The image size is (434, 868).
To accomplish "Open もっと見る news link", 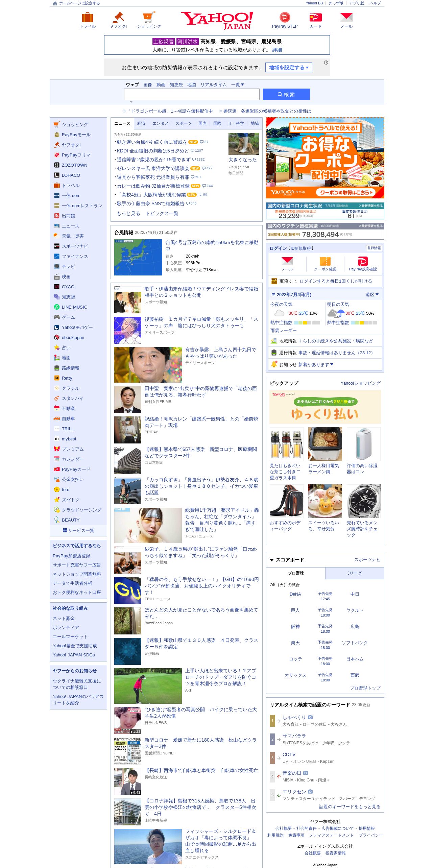I will coord(128,213).
